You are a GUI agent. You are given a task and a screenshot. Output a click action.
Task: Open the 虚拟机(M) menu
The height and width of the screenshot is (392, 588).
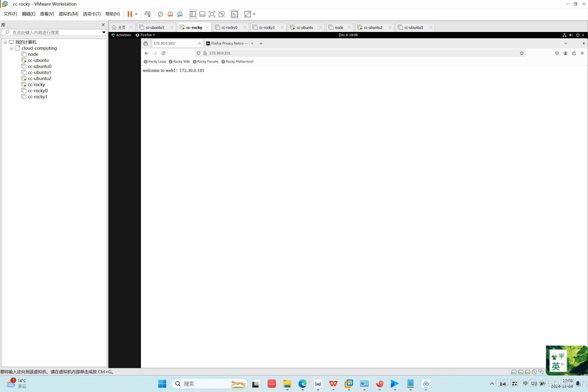[x=68, y=14]
